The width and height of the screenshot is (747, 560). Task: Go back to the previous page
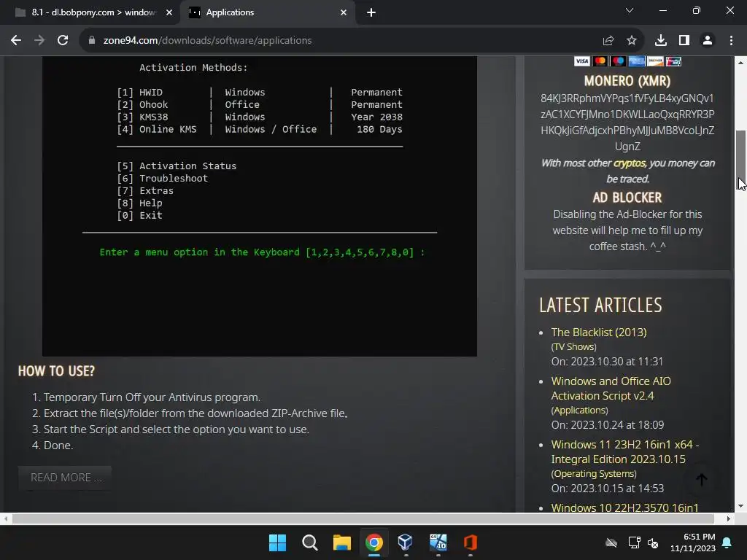point(16,41)
